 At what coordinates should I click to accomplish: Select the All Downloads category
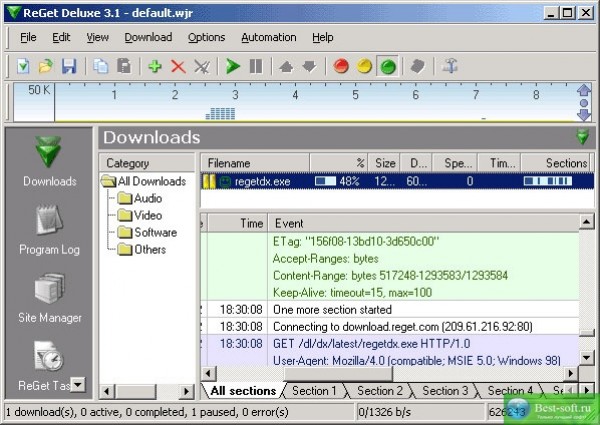coord(144,181)
